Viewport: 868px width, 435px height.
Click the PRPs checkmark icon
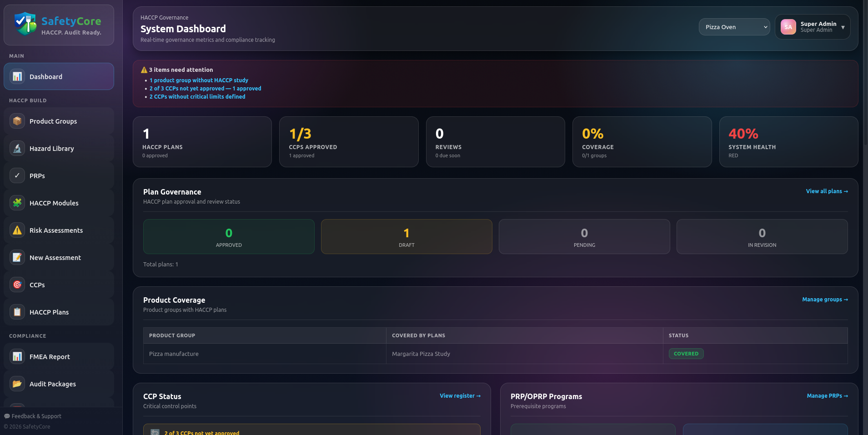[x=17, y=175]
